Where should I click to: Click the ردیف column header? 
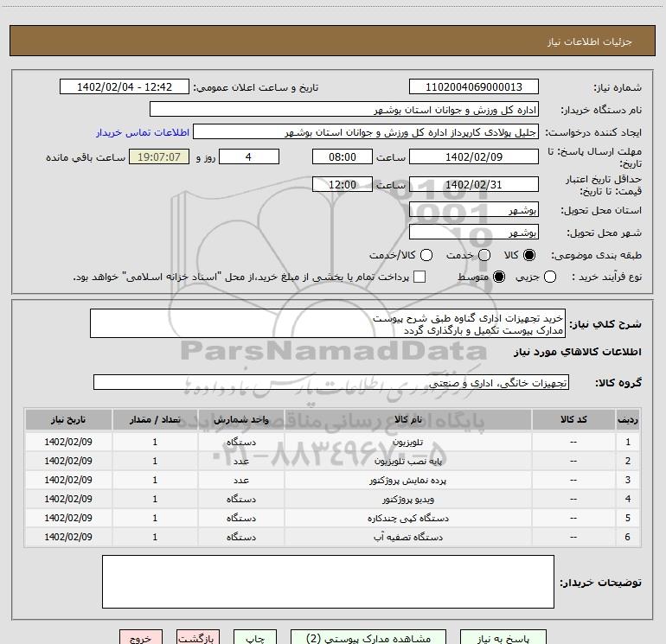pos(627,420)
